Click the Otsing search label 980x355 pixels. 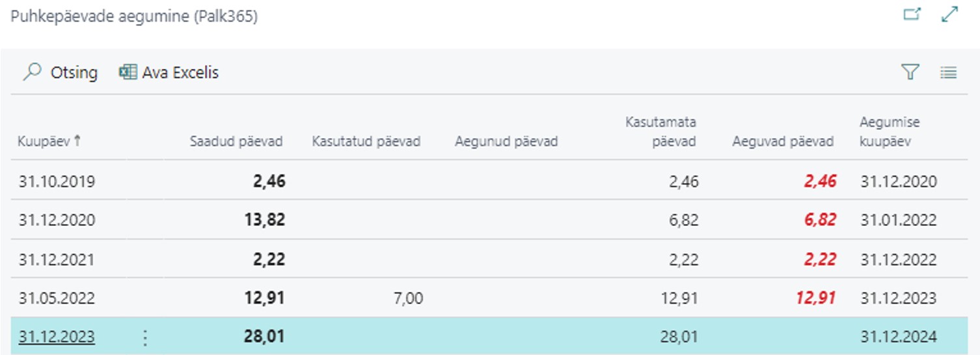(x=74, y=72)
